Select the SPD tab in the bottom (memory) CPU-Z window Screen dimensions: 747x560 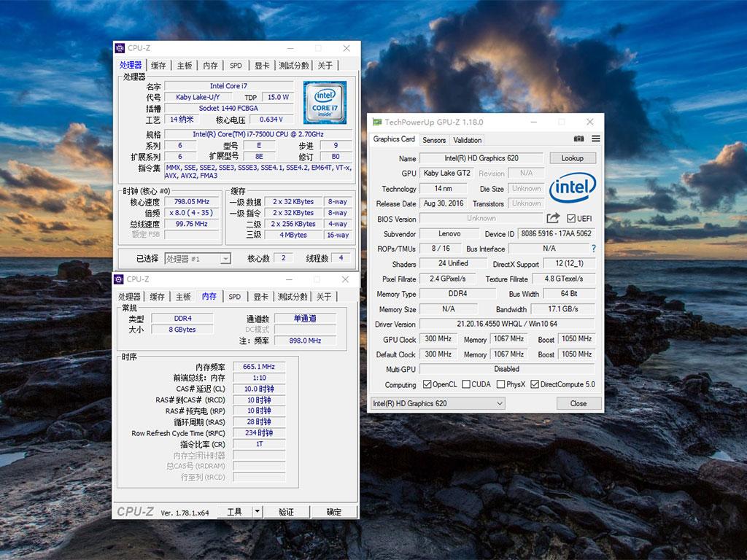click(234, 297)
